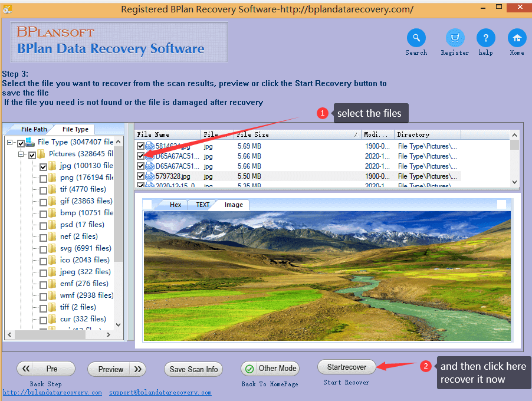Image resolution: width=532 pixels, height=401 pixels.
Task: Select the ico (2043 files) tree item
Action: [85, 260]
